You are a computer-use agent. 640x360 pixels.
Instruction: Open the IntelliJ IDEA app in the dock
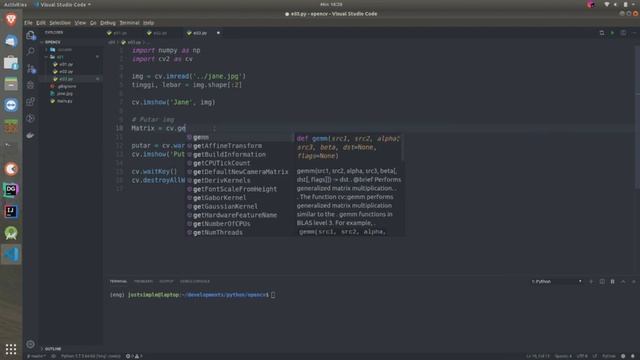pos(11,211)
